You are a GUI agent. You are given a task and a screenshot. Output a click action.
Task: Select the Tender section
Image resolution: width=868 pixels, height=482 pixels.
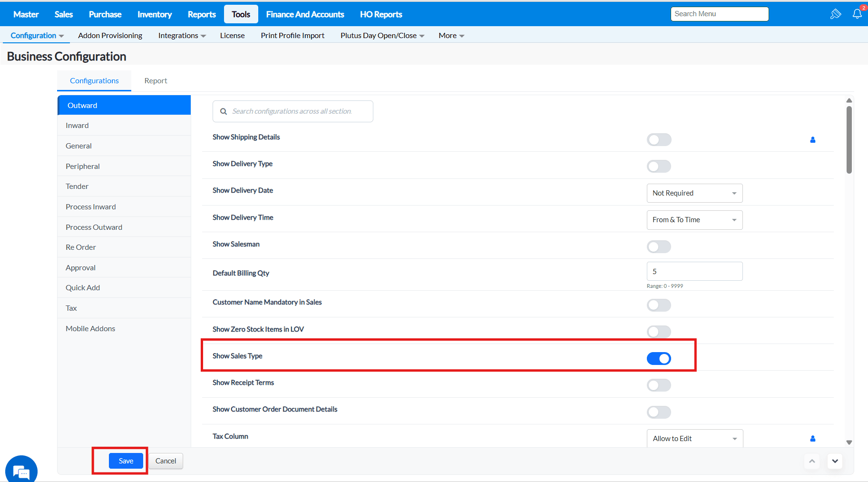pos(124,187)
